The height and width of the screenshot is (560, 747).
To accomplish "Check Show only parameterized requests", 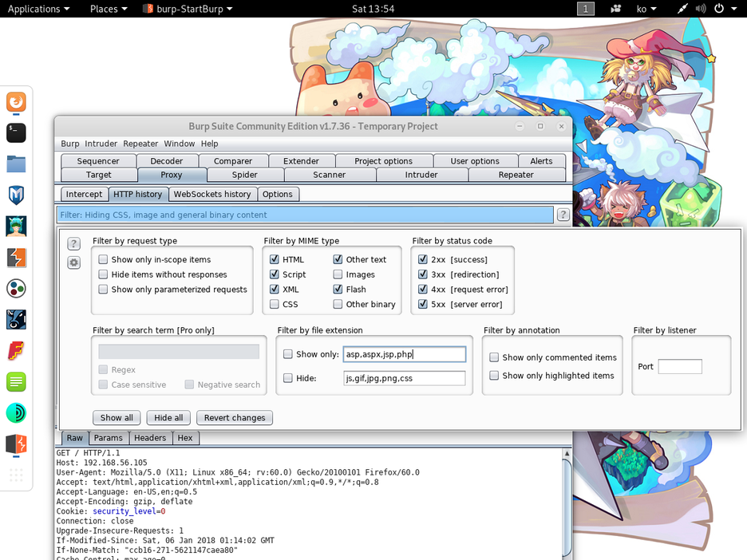I will [103, 289].
